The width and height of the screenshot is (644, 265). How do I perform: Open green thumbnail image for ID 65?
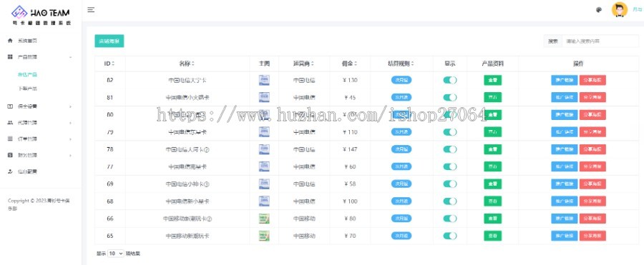tap(264, 236)
